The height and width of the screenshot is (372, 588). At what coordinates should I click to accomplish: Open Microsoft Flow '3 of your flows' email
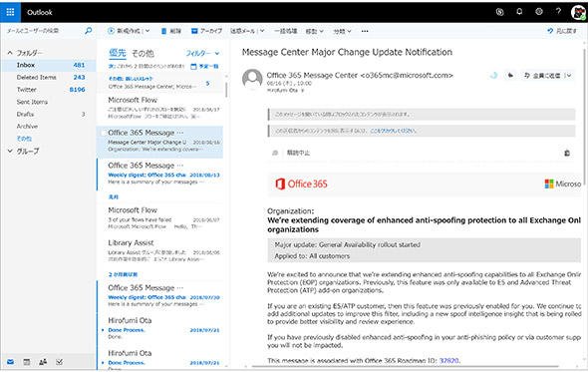pyautogui.click(x=160, y=217)
